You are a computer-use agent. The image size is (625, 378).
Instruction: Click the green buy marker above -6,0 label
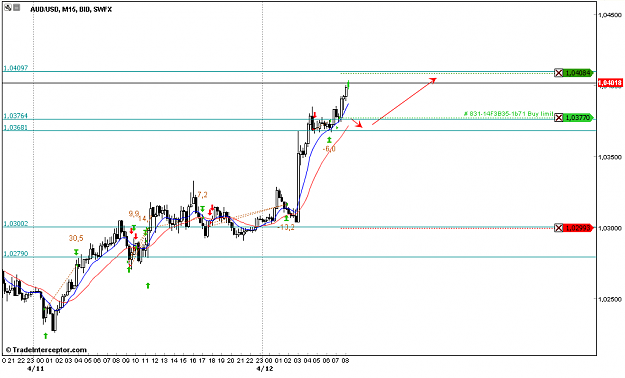[x=329, y=140]
